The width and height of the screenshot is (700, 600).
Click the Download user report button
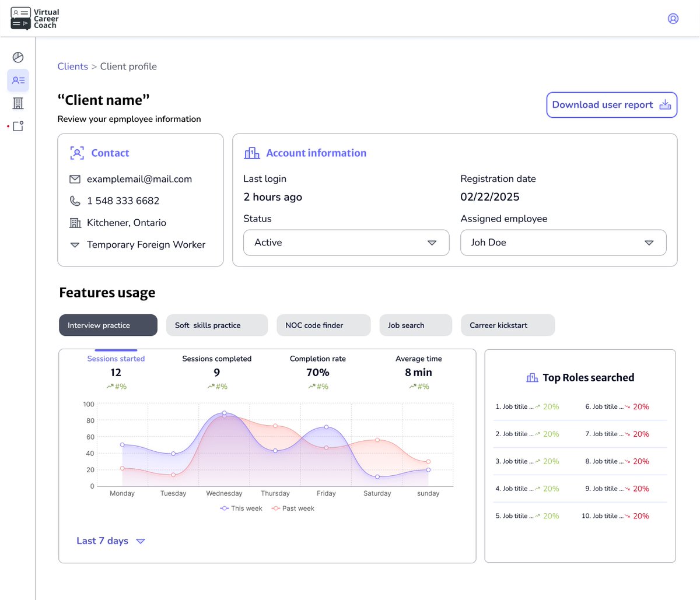pos(612,105)
